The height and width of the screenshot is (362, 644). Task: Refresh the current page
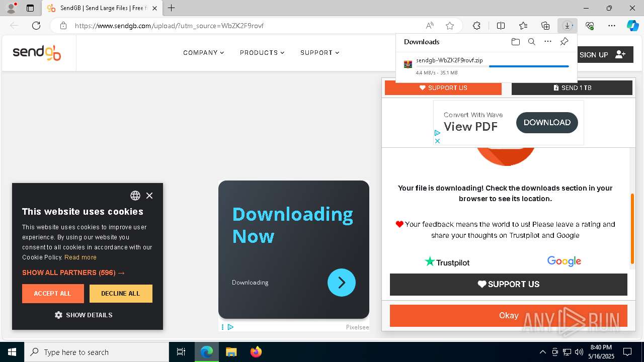36,26
